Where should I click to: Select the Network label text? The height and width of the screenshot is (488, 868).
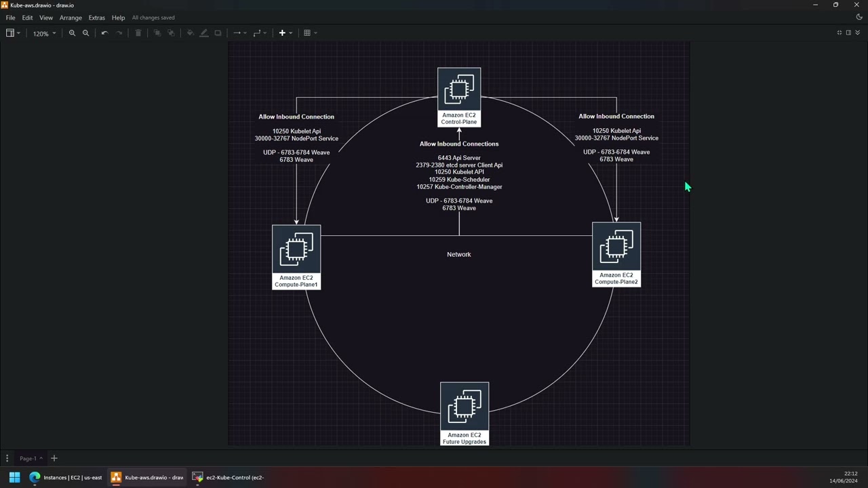[459, 254]
